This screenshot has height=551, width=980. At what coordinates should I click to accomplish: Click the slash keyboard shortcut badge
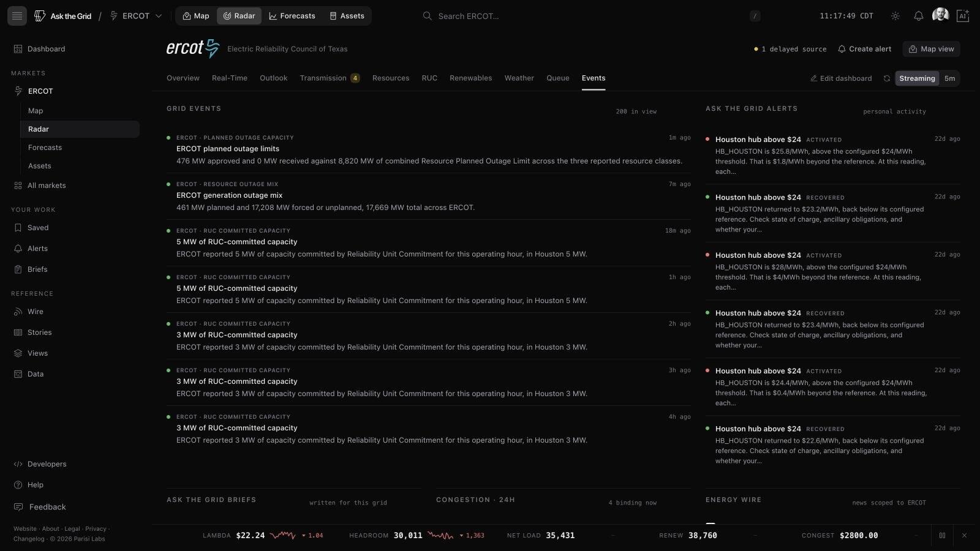pos(755,16)
